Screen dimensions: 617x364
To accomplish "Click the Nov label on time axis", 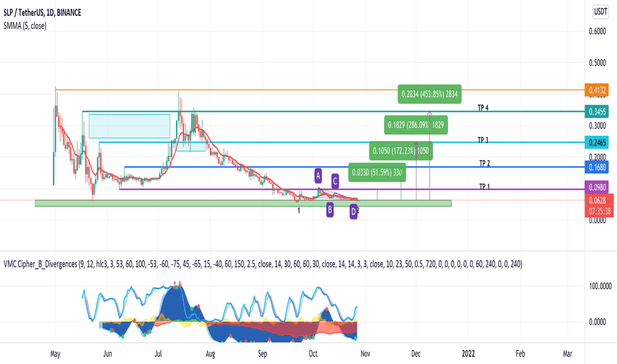I will pos(365,353).
